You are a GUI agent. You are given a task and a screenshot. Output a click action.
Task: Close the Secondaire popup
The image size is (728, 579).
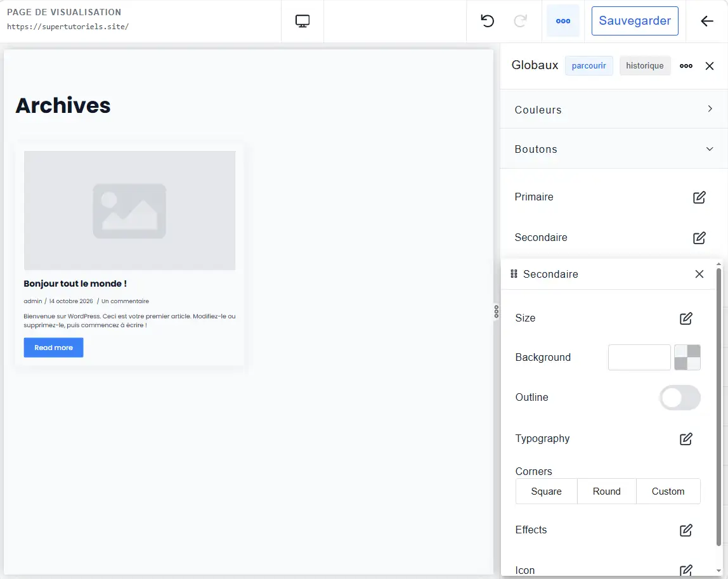pyautogui.click(x=699, y=274)
